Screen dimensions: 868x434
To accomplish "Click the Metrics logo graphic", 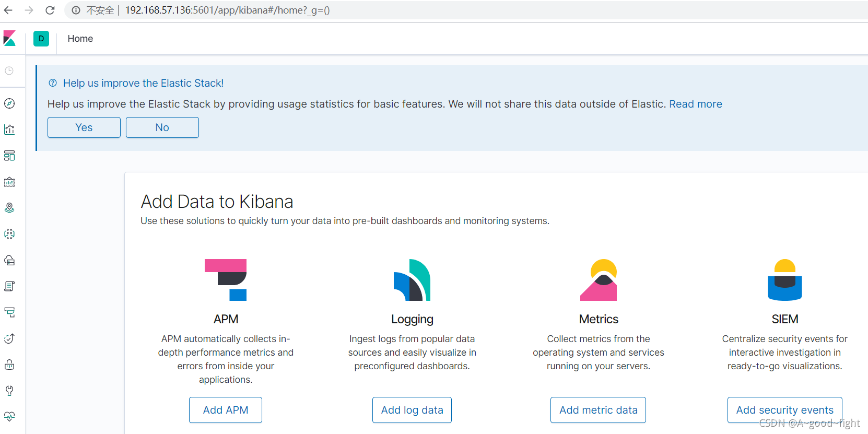I will pos(599,280).
